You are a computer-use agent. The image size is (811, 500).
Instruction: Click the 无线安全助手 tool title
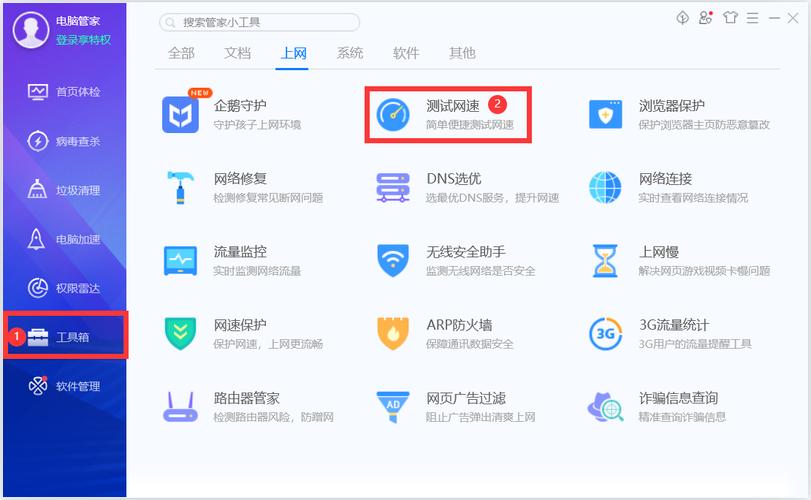(466, 252)
